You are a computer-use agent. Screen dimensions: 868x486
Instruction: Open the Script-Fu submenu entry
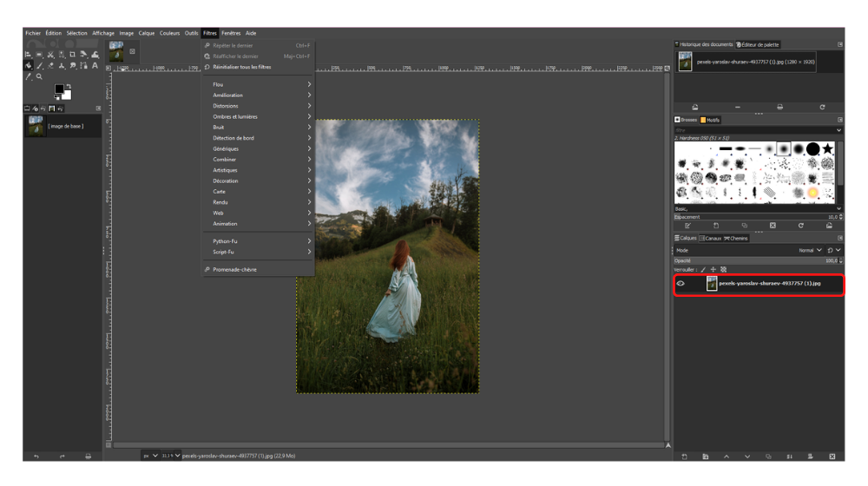[x=258, y=252]
